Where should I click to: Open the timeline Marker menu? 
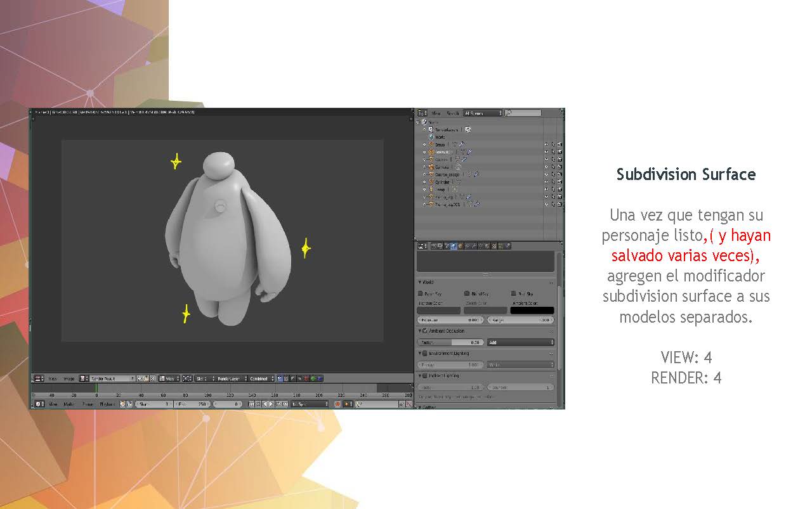click(x=70, y=404)
